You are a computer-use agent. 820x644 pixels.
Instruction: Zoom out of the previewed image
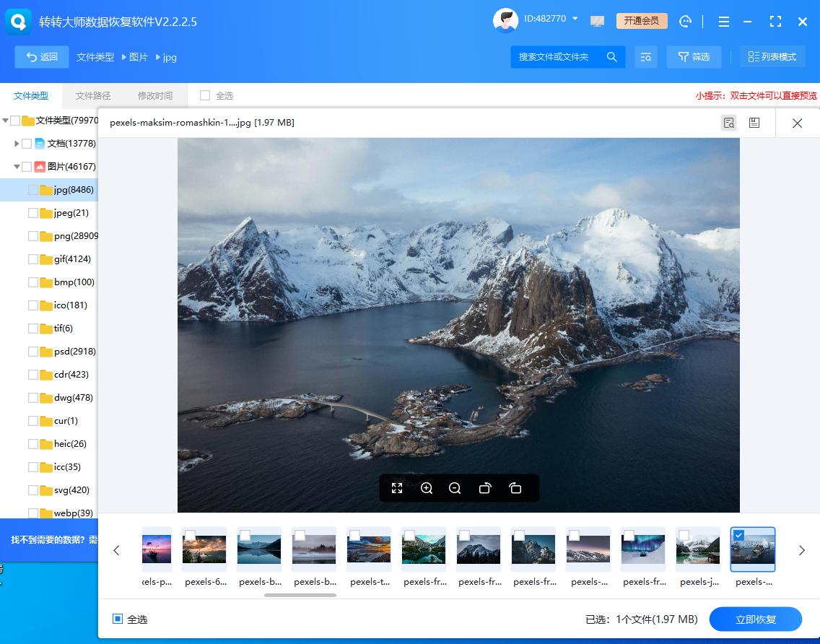tap(455, 488)
